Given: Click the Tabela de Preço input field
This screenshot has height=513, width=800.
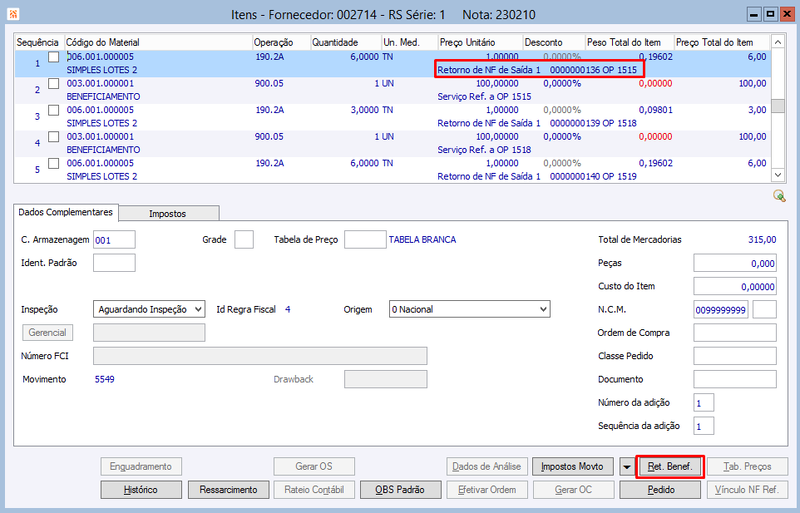Looking at the screenshot, I should 365,239.
